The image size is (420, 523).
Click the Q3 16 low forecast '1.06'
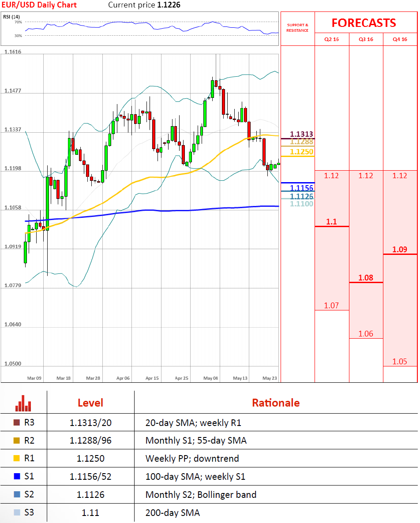coord(366,334)
